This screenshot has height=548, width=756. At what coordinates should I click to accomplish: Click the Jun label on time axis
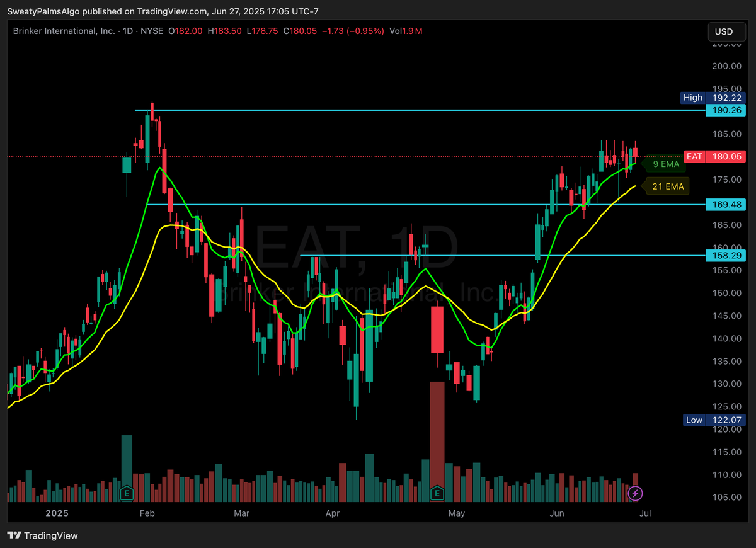[557, 513]
